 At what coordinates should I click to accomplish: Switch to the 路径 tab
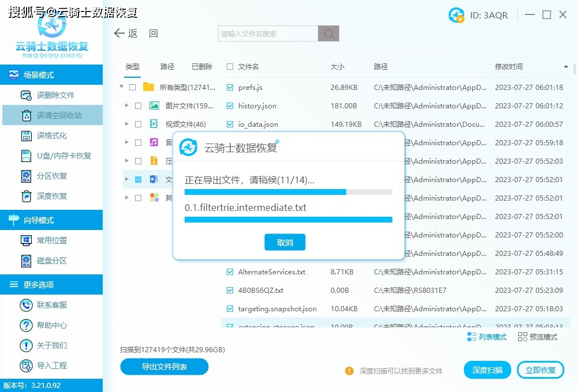(167, 66)
